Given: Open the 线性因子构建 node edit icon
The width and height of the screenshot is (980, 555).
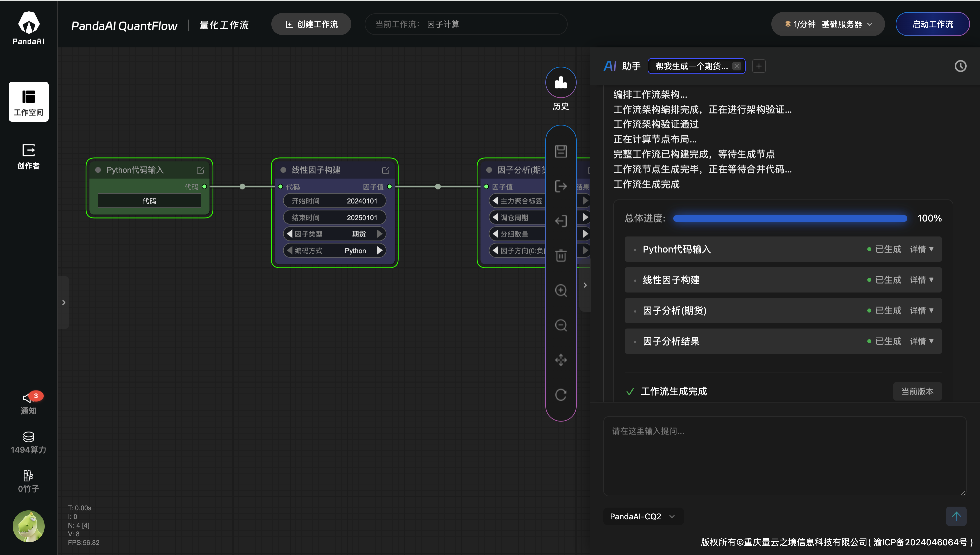Looking at the screenshot, I should [385, 170].
